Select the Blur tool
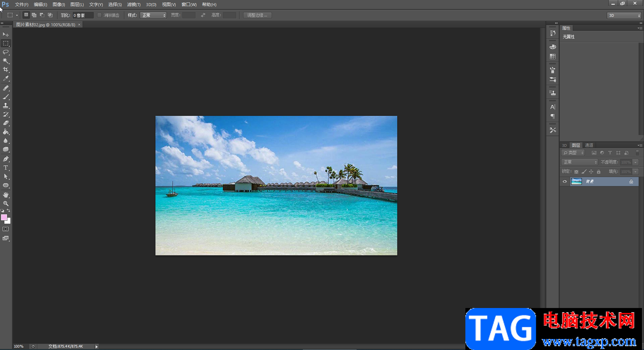This screenshot has width=644, height=350. (6, 140)
